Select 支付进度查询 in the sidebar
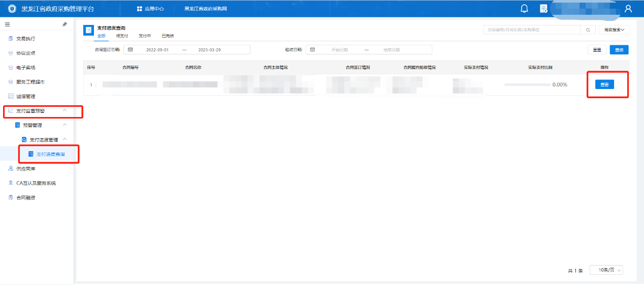 click(50, 154)
